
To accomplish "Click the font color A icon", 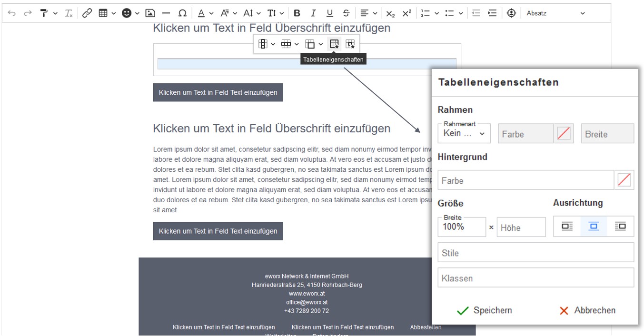I will 201,13.
